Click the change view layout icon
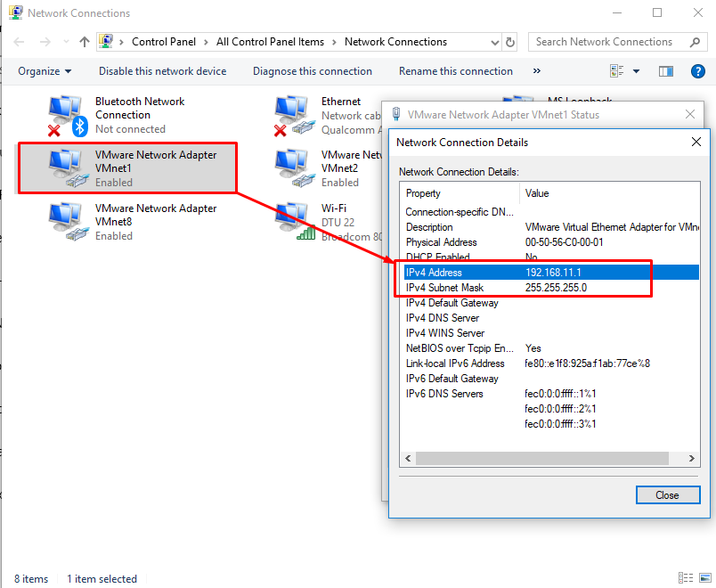Screen dimensions: 716x588 (617, 71)
